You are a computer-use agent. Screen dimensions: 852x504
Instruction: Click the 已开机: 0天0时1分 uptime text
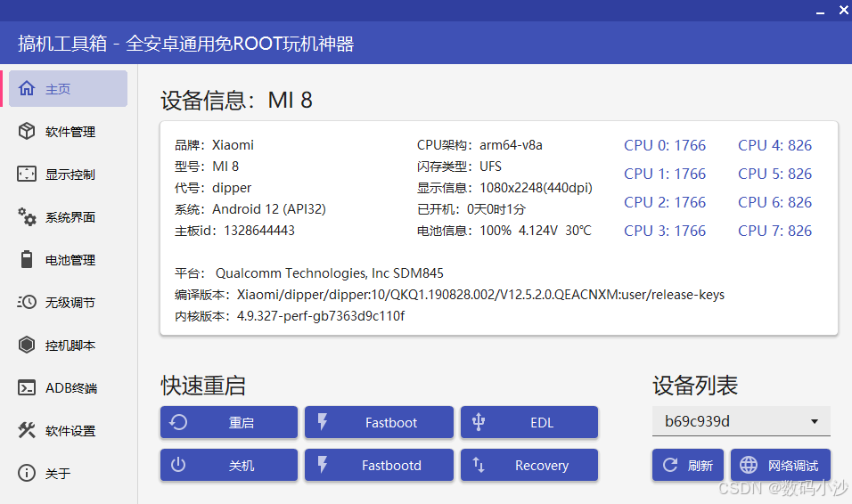click(x=471, y=209)
